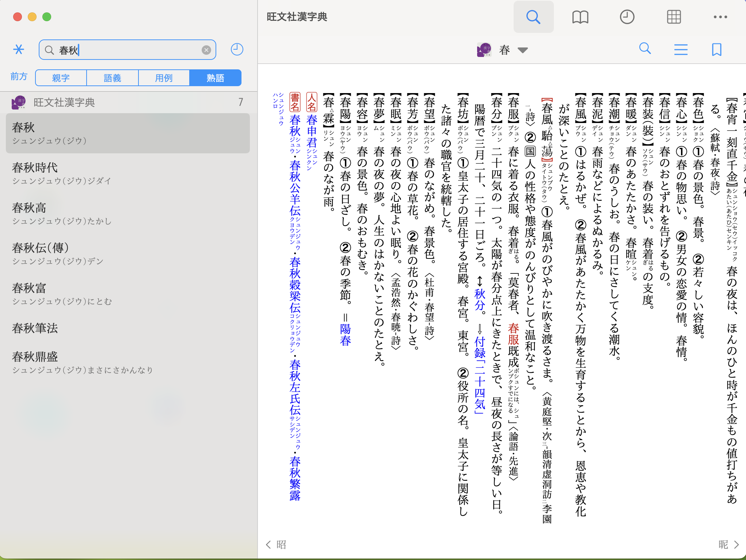Follow the 春秋穀梁伝 link

coord(295,285)
